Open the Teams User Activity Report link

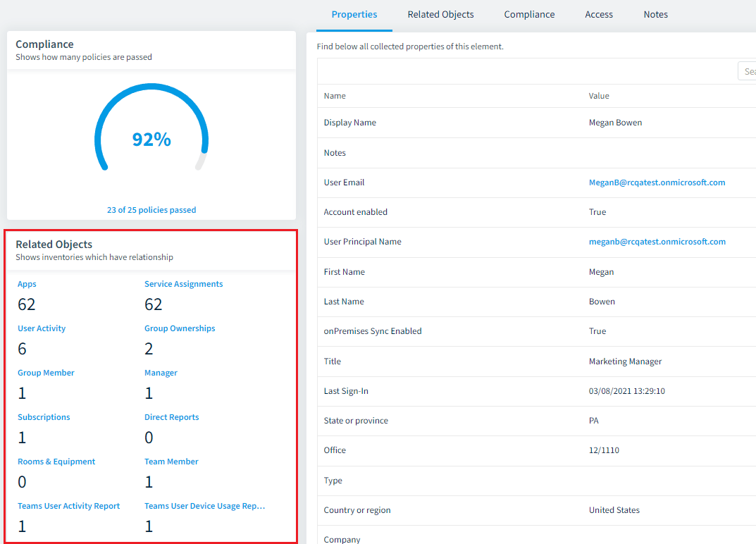(68, 506)
